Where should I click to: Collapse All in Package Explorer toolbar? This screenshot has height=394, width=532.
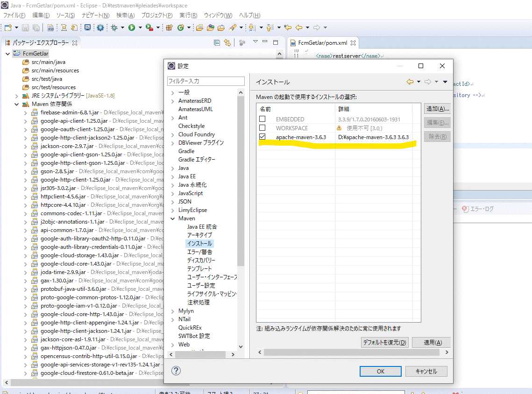pyautogui.click(x=217, y=42)
